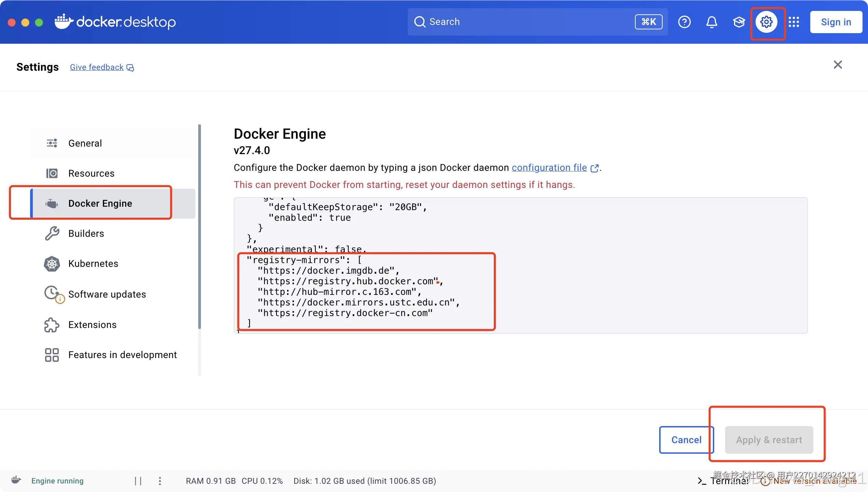The height and width of the screenshot is (492, 868).
Task: Open Software updates section
Action: pos(107,294)
